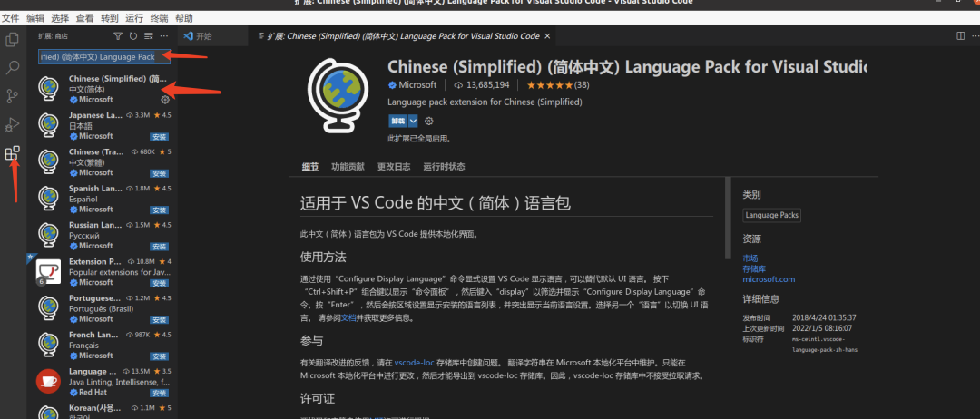Open the microsoft.com resource link
Image resolution: width=980 pixels, height=419 pixels.
pyautogui.click(x=769, y=279)
